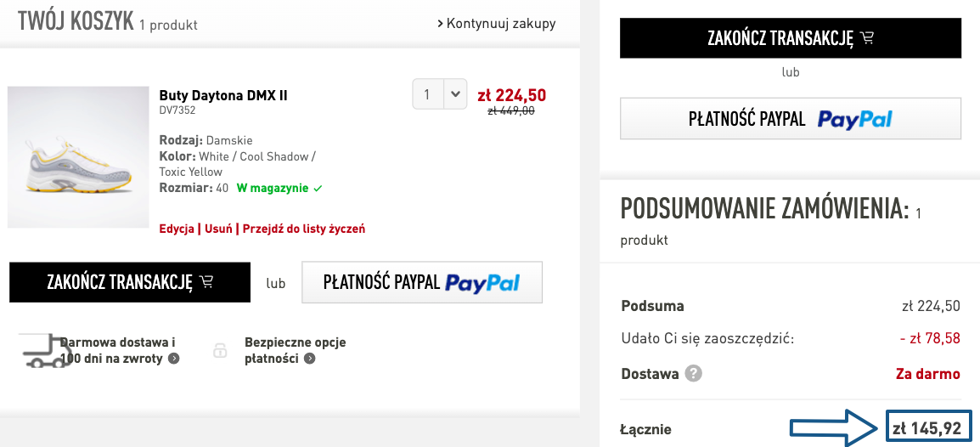Viewport: 980px width, 447px height.
Task: Click the Dostawa question mark help icon
Action: (694, 374)
